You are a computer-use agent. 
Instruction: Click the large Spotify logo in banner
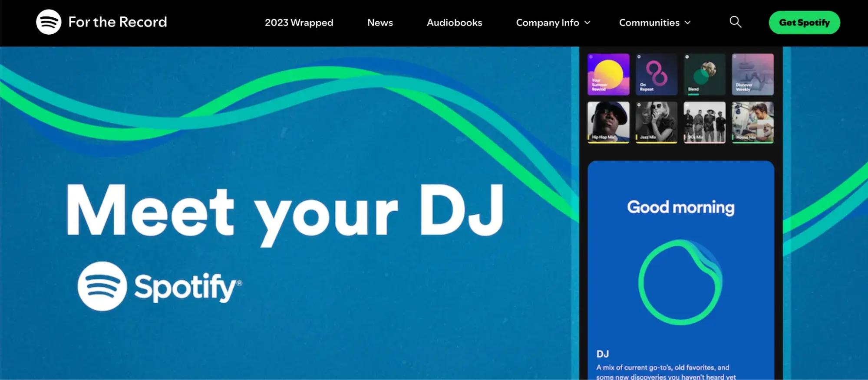point(160,286)
